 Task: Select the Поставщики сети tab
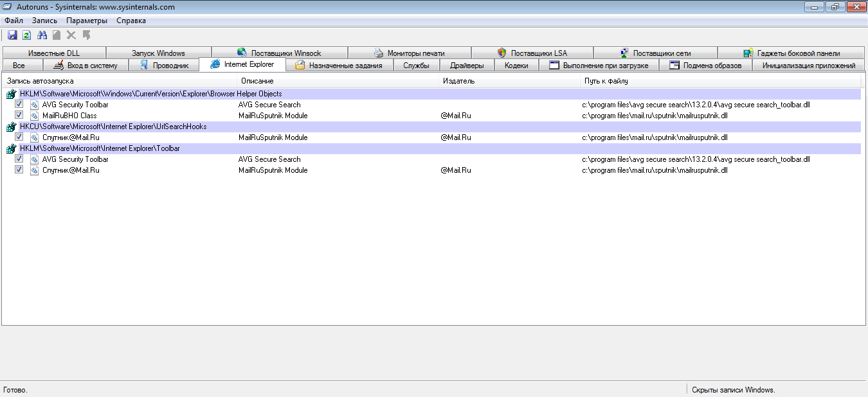point(655,53)
